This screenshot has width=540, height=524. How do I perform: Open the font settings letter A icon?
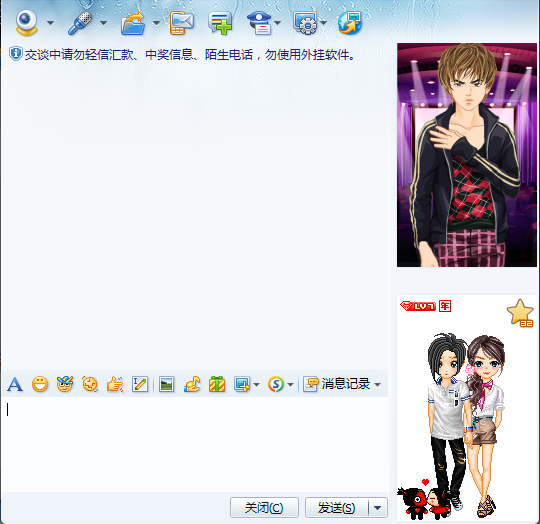[15, 384]
